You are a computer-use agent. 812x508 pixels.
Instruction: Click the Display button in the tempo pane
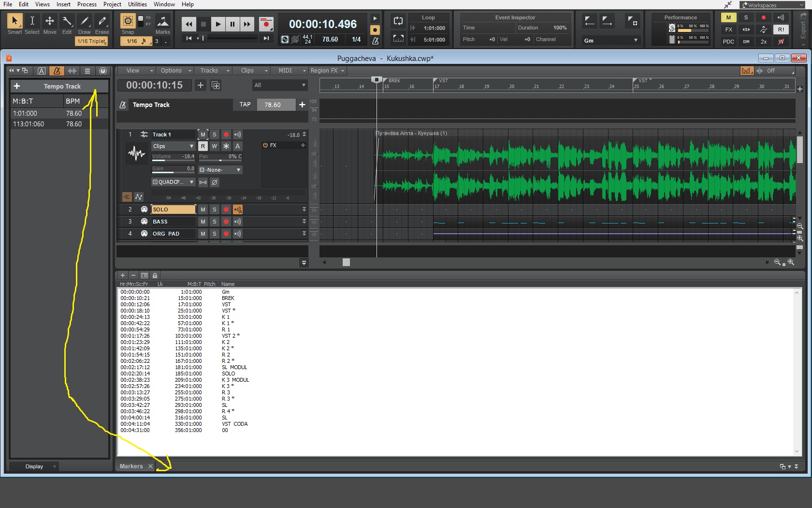(34, 466)
